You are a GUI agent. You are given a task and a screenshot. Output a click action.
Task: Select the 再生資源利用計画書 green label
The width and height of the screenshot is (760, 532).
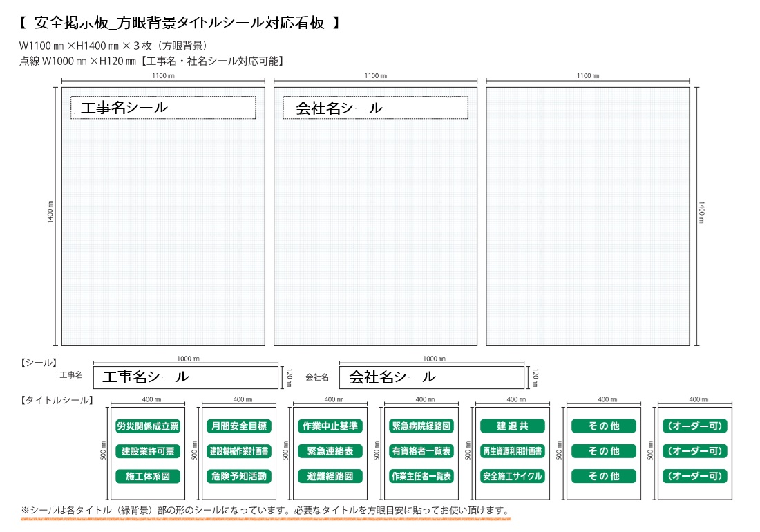pos(513,451)
